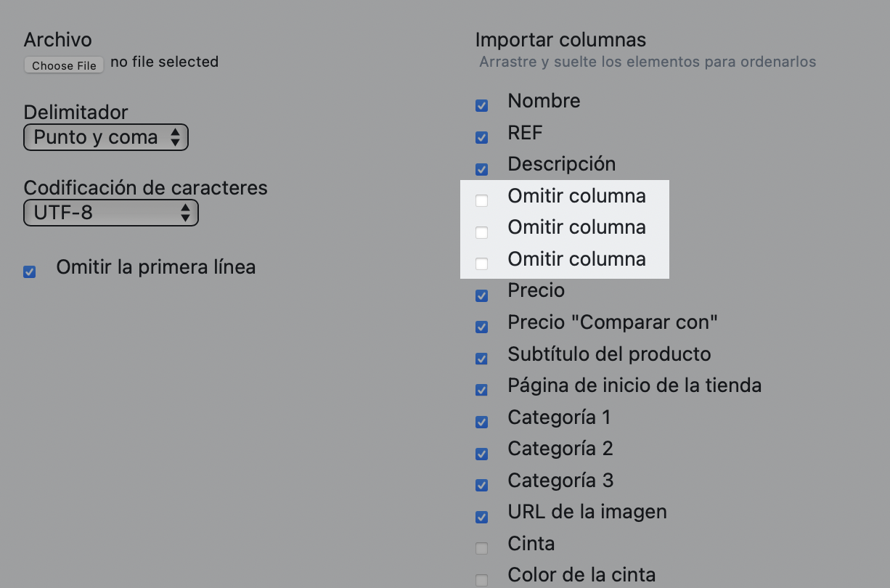Open the Delimitador dropdown

coord(105,136)
